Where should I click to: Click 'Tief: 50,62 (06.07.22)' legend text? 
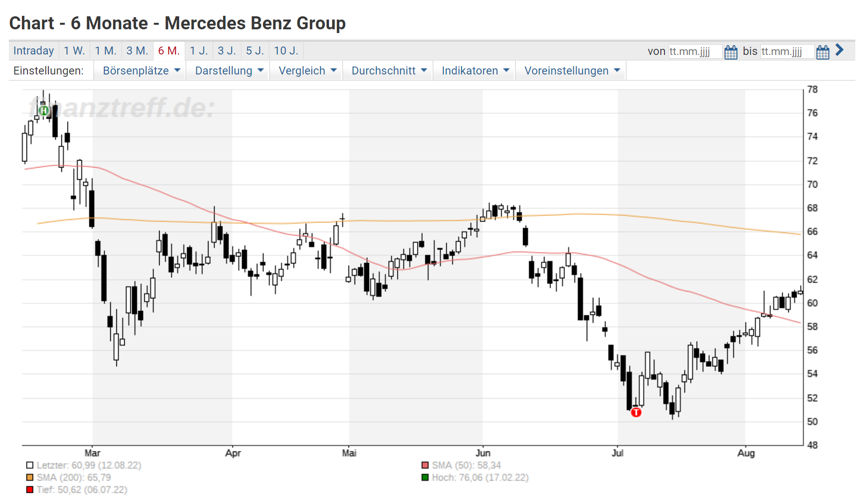point(82,490)
